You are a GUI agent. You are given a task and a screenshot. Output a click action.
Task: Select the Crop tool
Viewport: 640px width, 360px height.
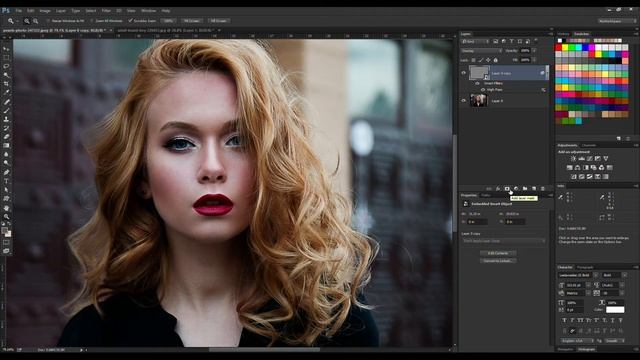pyautogui.click(x=6, y=84)
